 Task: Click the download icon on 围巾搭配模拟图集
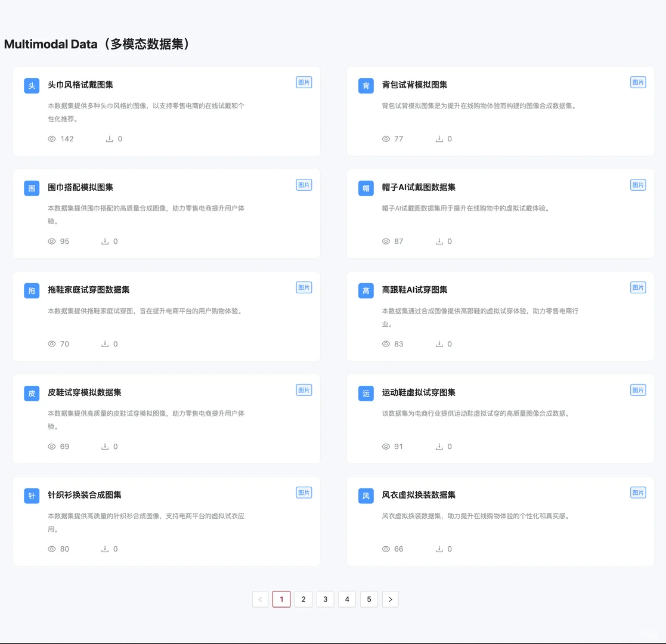[106, 241]
